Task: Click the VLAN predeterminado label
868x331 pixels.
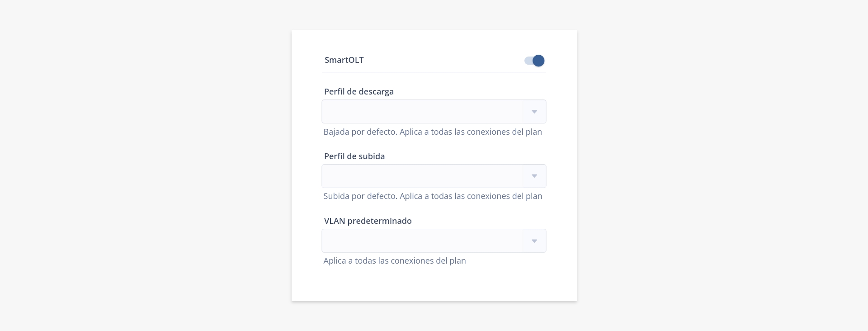Action: 368,221
